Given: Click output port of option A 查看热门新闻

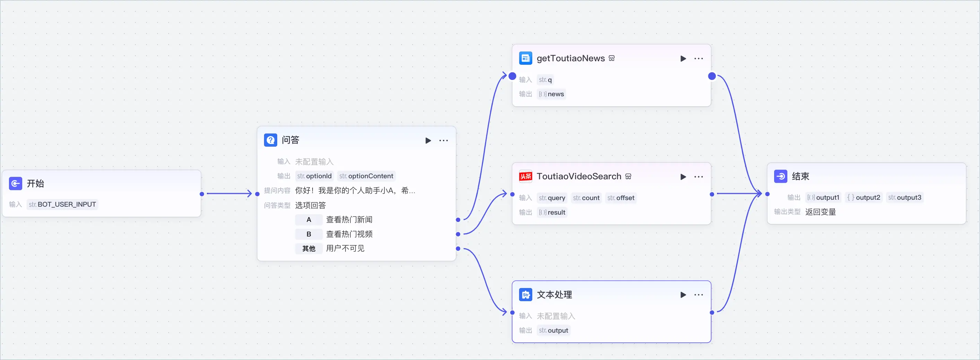Looking at the screenshot, I should pos(458,220).
